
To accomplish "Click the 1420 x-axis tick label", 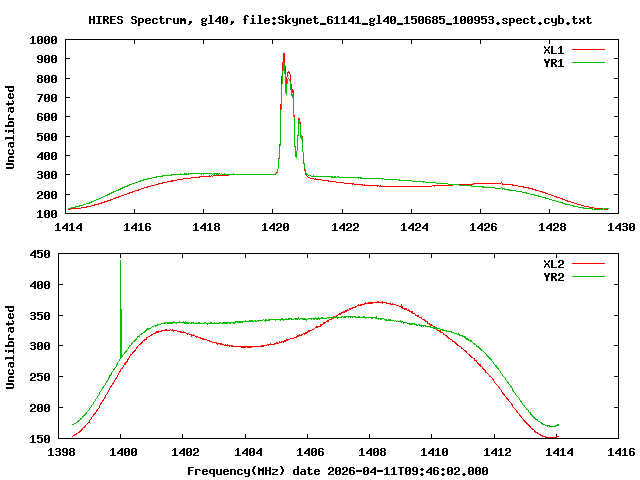I will pos(276,227).
